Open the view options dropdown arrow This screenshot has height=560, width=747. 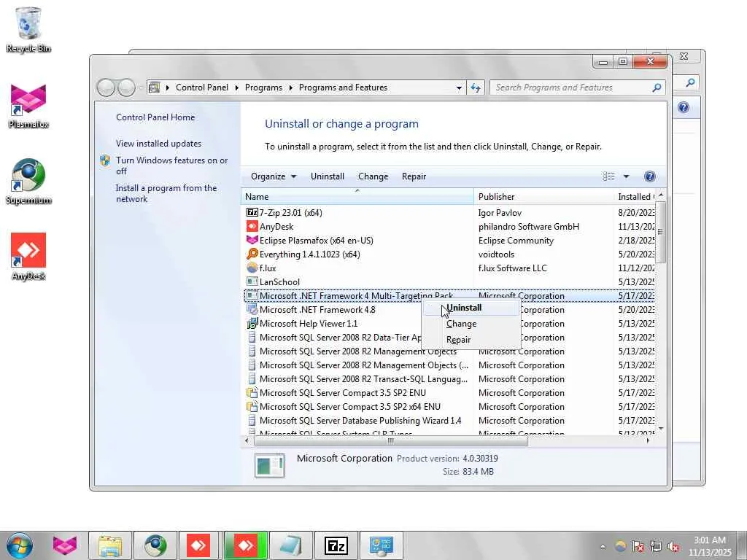(626, 176)
